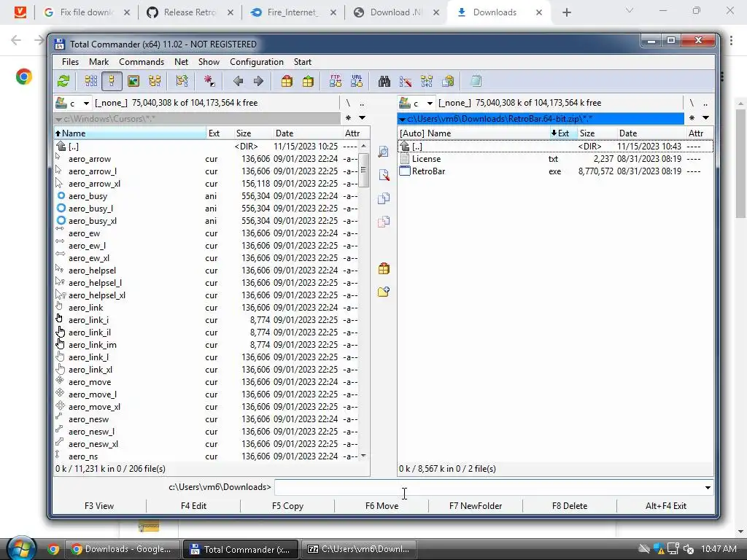Click left panel favorites asterisk button
Viewport: 747px width, 560px height.
coord(348,118)
